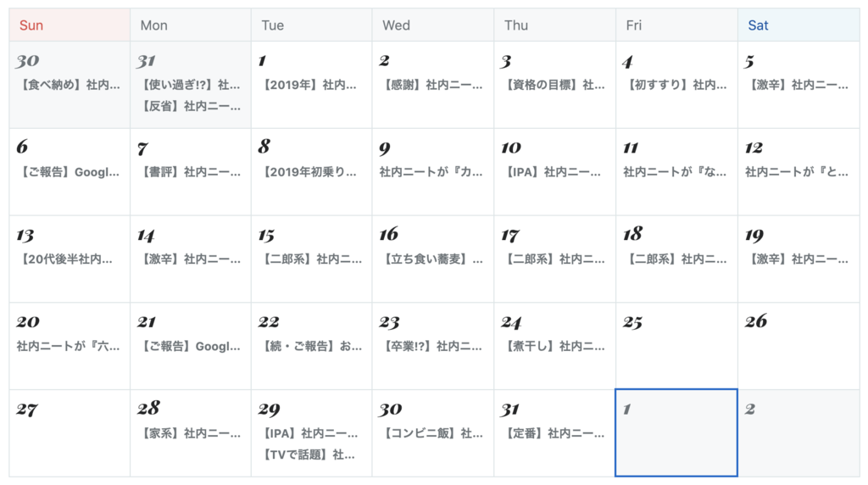Open the 【TVで話題】 entry on the 29th
This screenshot has width=868, height=485.
pos(309,455)
